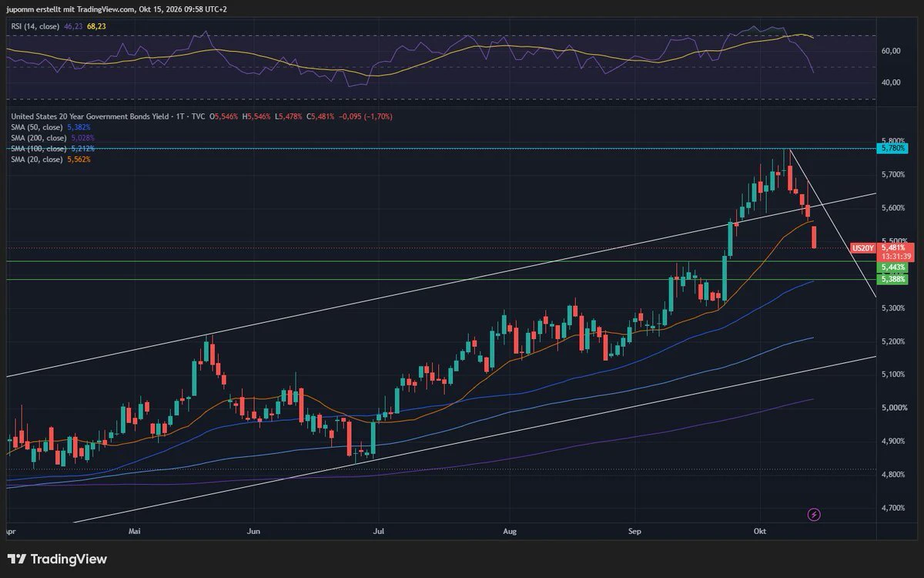924x578 pixels.
Task: Select the SMA (50, close) legend label
Action: [x=37, y=127]
